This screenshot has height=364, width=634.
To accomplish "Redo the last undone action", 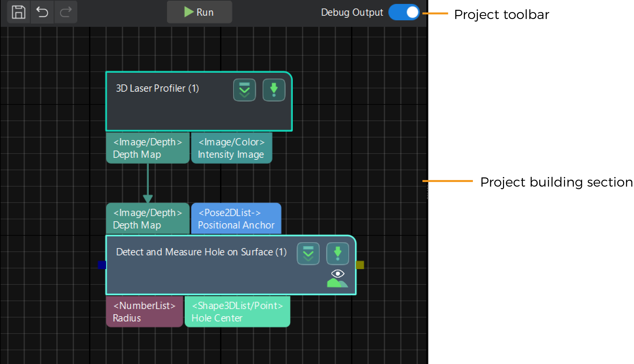I will pyautogui.click(x=66, y=12).
